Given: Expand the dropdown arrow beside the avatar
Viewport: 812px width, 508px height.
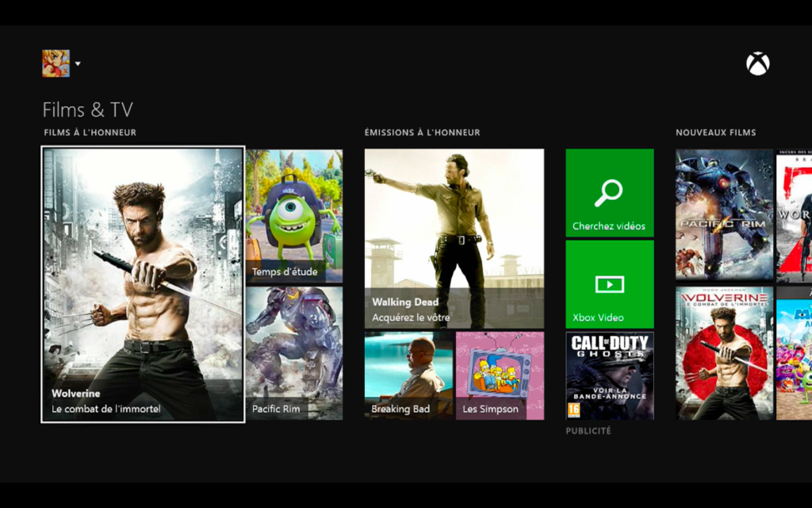Looking at the screenshot, I should point(78,63).
